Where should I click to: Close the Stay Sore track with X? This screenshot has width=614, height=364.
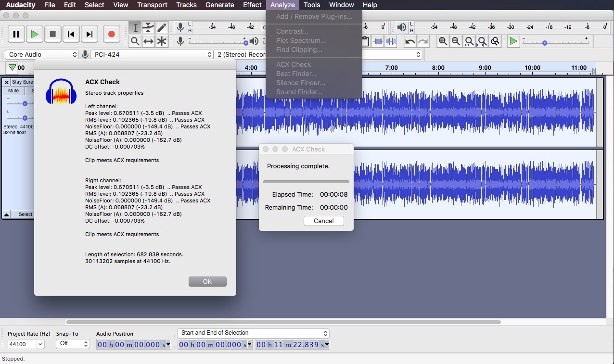pos(7,82)
